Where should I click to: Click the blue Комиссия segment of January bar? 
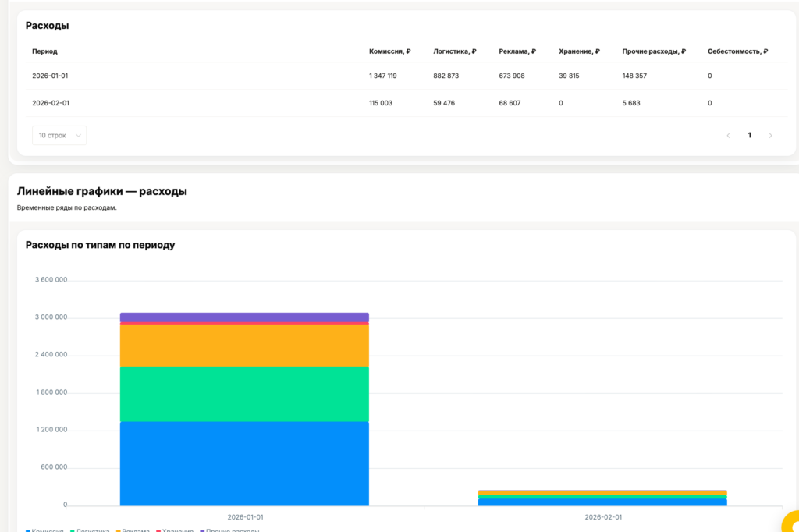tap(244, 463)
